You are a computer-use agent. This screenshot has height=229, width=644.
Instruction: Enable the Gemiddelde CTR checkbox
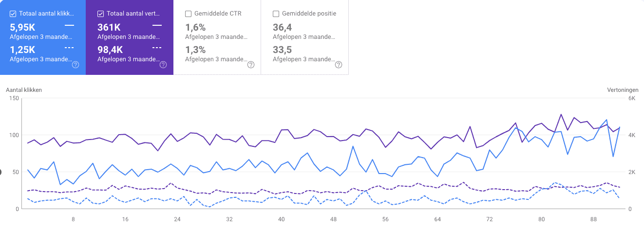coord(189,14)
